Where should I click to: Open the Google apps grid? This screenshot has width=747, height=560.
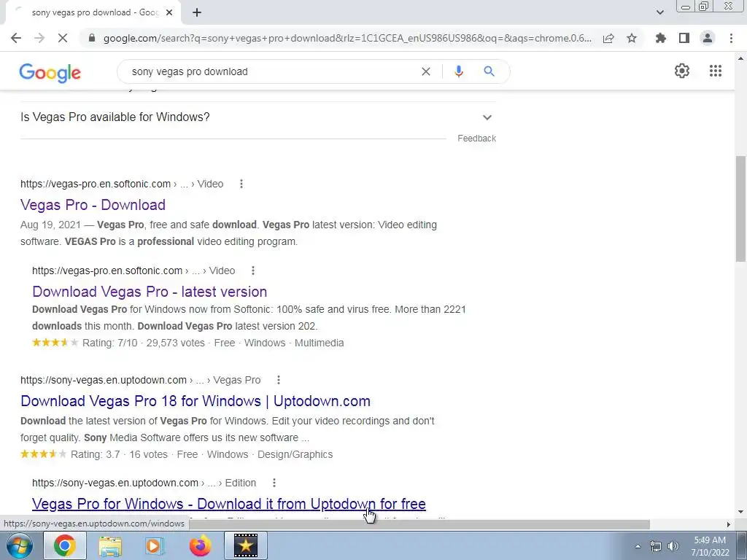click(x=716, y=71)
